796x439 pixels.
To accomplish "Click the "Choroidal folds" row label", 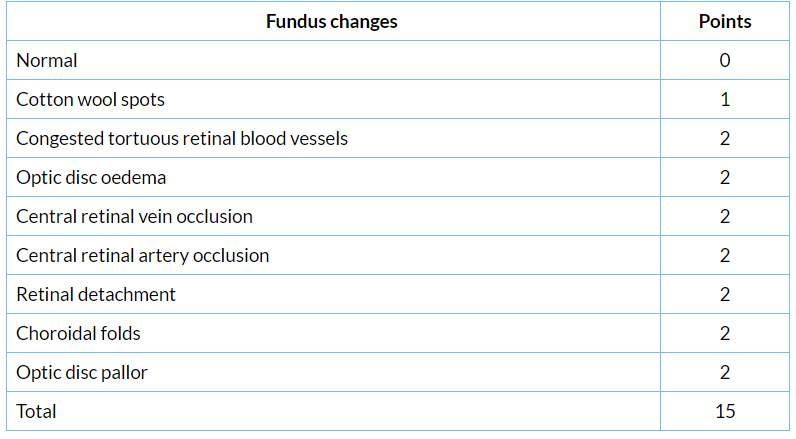I will pos(79,333).
